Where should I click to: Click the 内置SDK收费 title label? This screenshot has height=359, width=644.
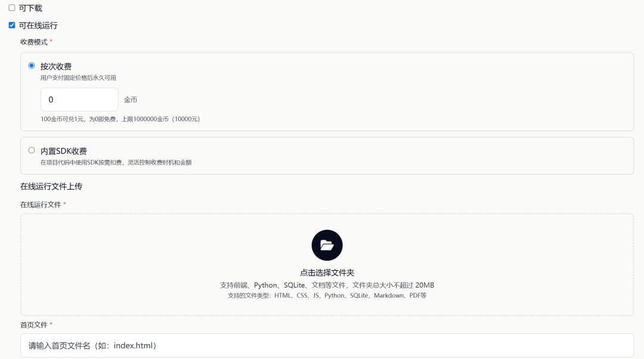coord(64,151)
